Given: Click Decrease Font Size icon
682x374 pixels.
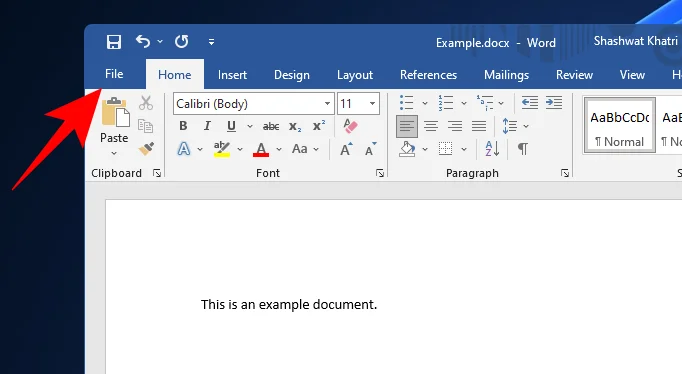Looking at the screenshot, I should pos(371,149).
